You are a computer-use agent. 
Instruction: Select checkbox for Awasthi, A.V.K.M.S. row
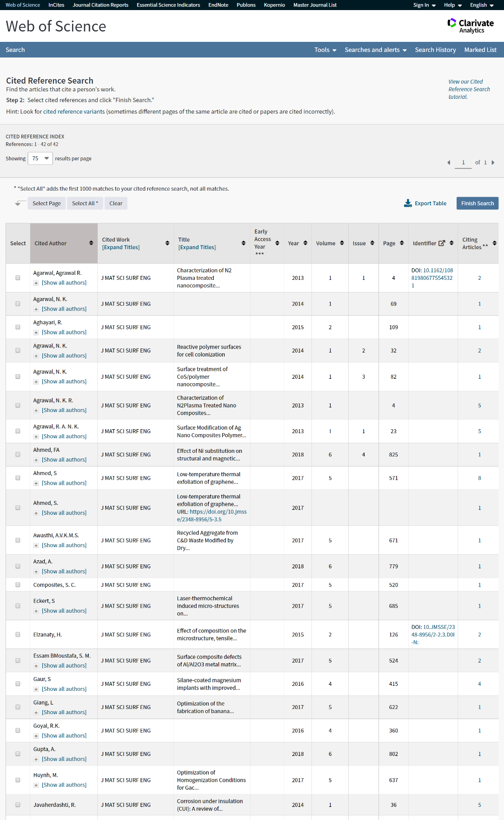pos(18,540)
